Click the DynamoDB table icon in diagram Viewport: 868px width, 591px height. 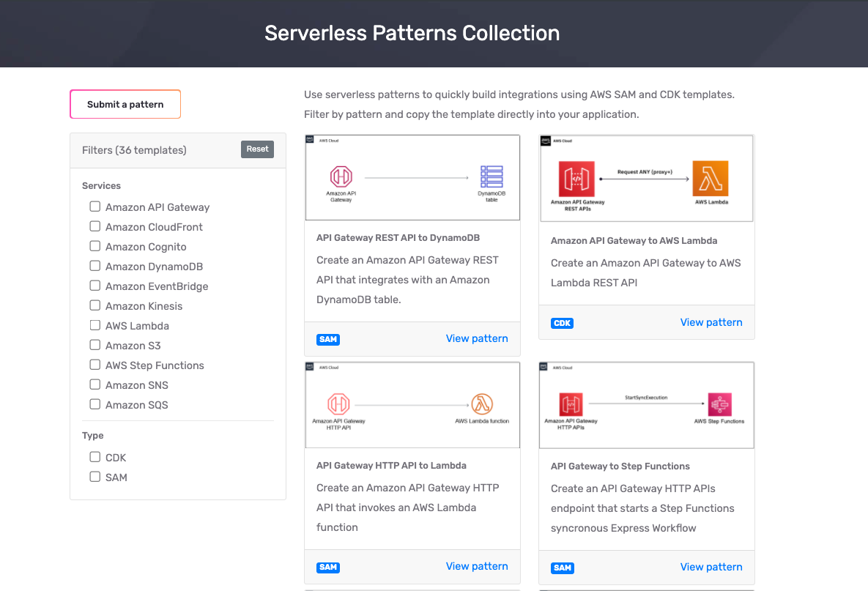pyautogui.click(x=492, y=176)
